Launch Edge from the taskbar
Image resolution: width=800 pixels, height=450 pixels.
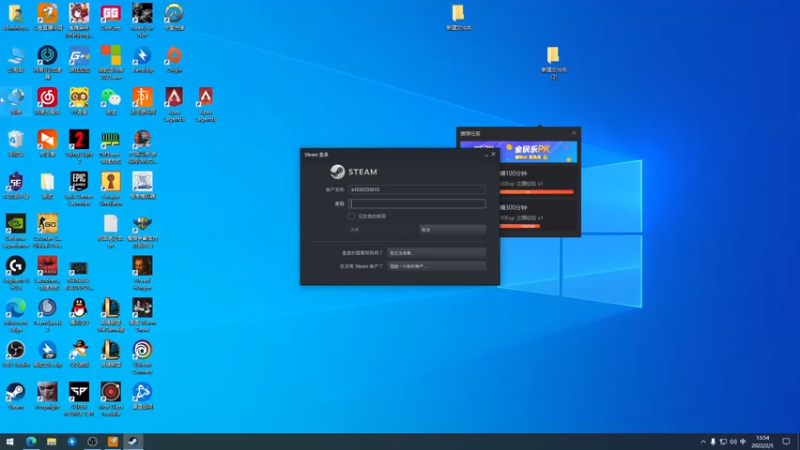pyautogui.click(x=31, y=442)
